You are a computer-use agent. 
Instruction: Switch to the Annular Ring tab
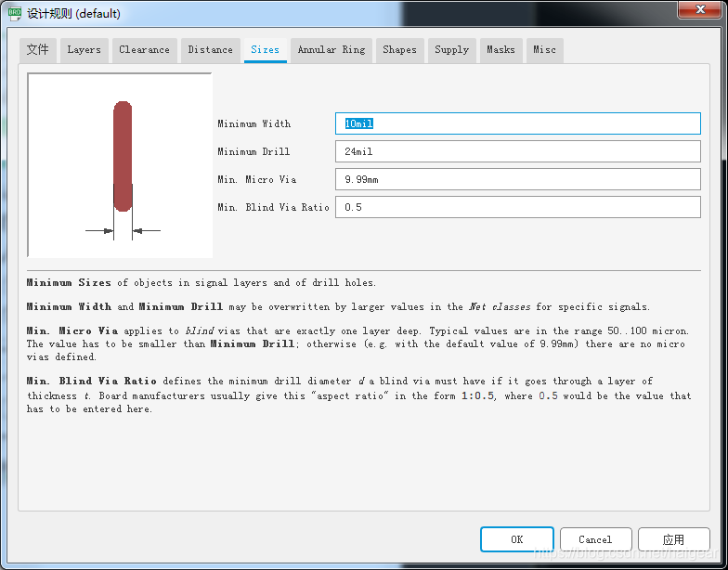331,50
